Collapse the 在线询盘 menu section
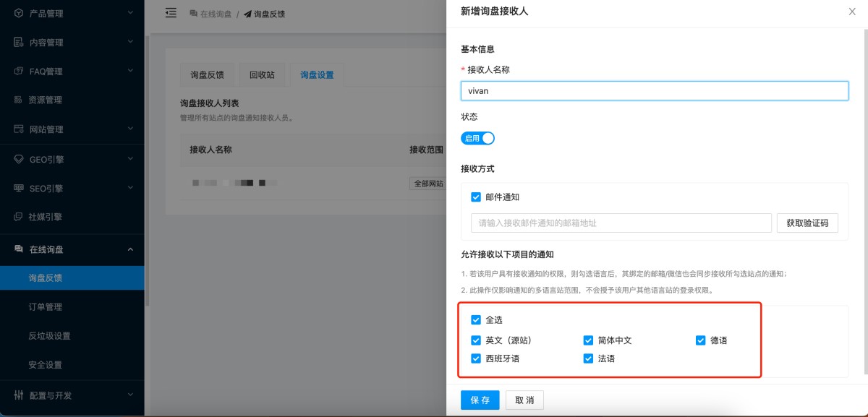Viewport: 868px width, 417px height. [130, 249]
